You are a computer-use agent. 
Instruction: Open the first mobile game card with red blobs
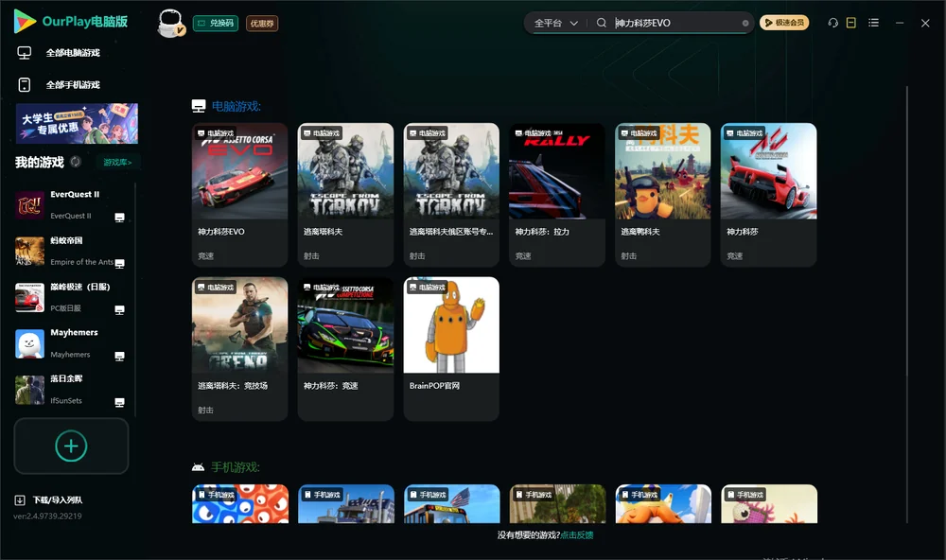[x=240, y=504]
